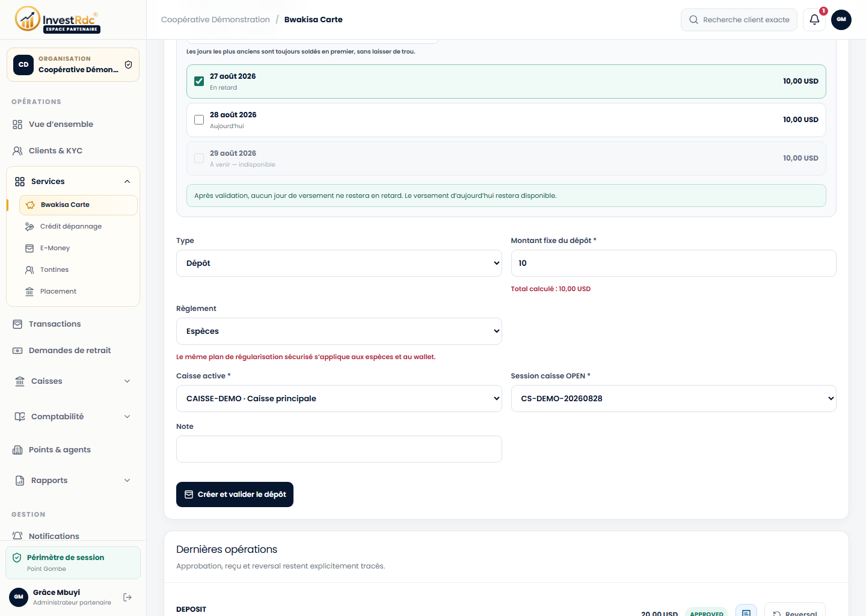Click the logout icon beside Grâce Mbuyi
The width and height of the screenshot is (866, 616).
127,597
